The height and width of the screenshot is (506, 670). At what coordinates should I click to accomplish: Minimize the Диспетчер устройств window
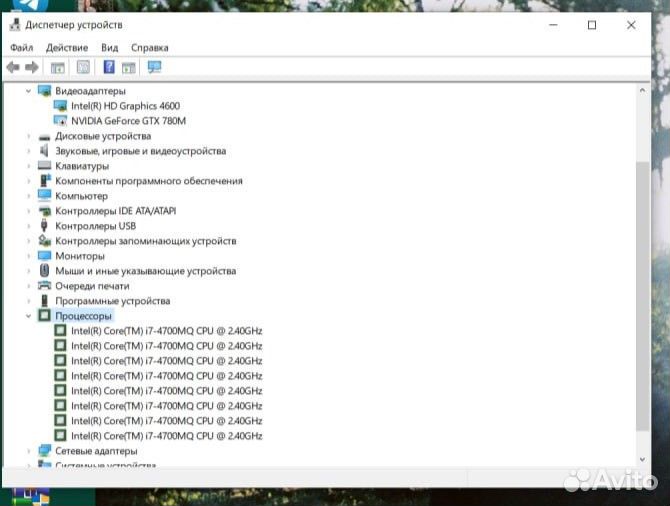click(553, 25)
